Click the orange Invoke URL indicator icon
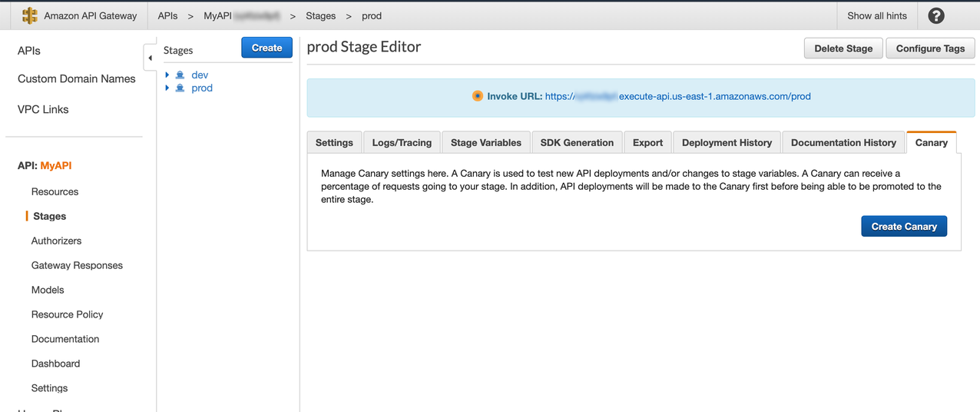This screenshot has height=412, width=980. [x=478, y=96]
